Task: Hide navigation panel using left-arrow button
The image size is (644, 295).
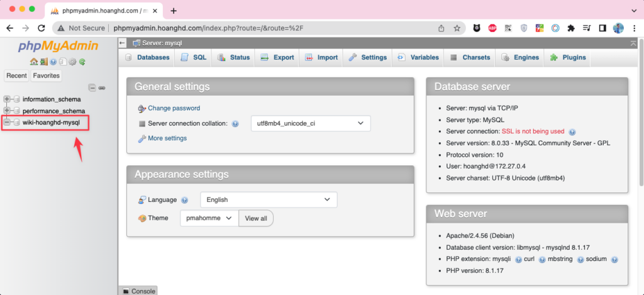Action: (x=122, y=43)
